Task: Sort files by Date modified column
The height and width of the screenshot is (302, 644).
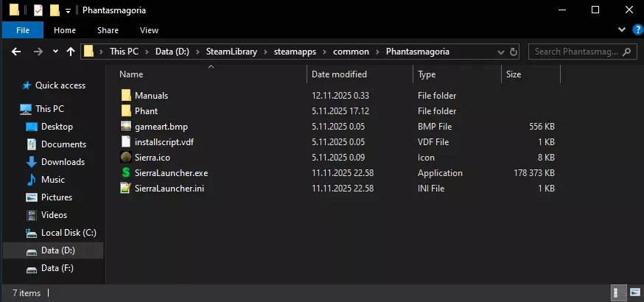Action: (339, 74)
